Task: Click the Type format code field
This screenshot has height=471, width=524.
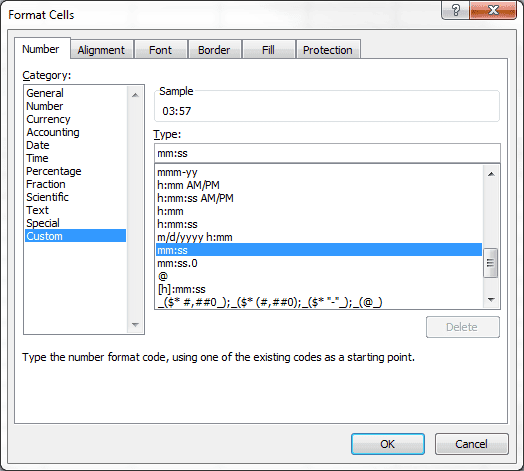Action: pyautogui.click(x=327, y=153)
